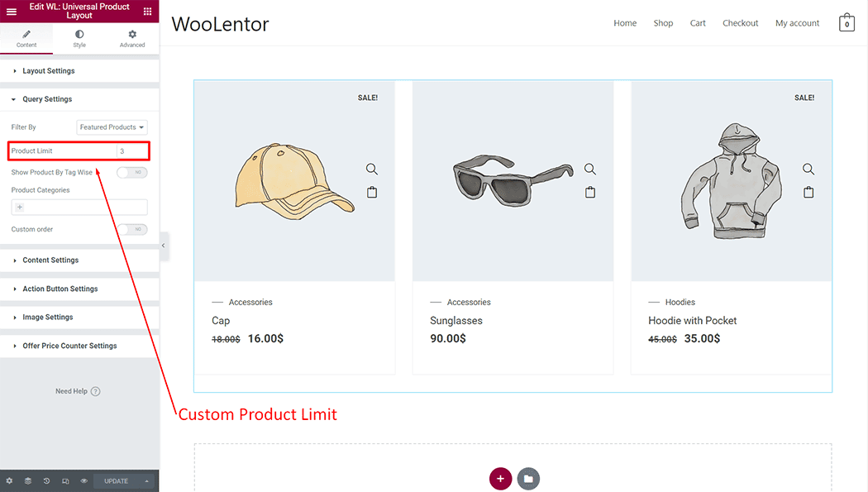The image size is (868, 492).
Task: Switch to the Style tab
Action: coord(79,39)
